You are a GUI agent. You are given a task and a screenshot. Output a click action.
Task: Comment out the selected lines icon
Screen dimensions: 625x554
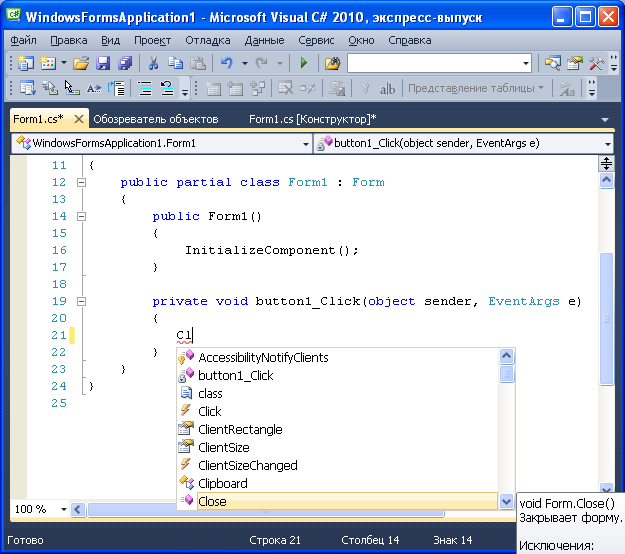145,88
